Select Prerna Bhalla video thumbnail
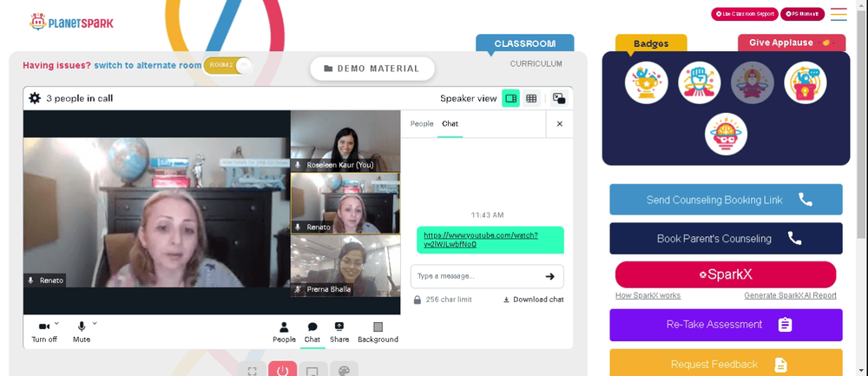The image size is (868, 376). pos(345,266)
